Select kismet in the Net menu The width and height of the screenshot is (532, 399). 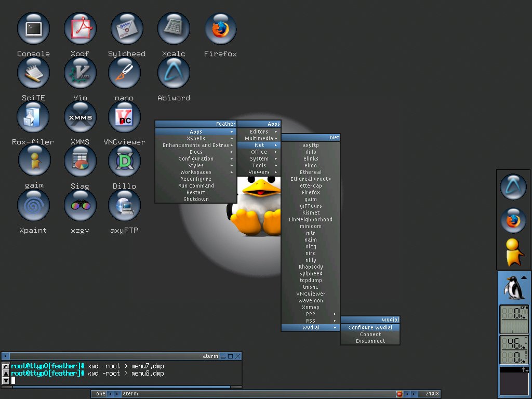(311, 212)
